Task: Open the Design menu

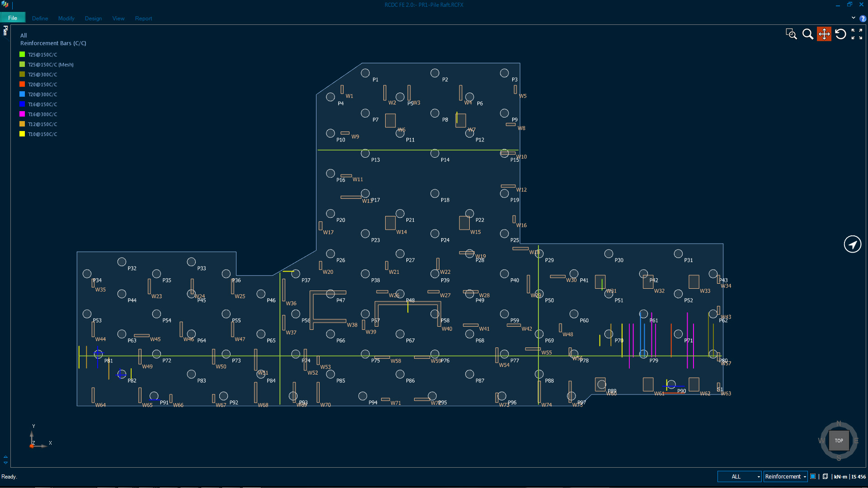Action: (93, 19)
